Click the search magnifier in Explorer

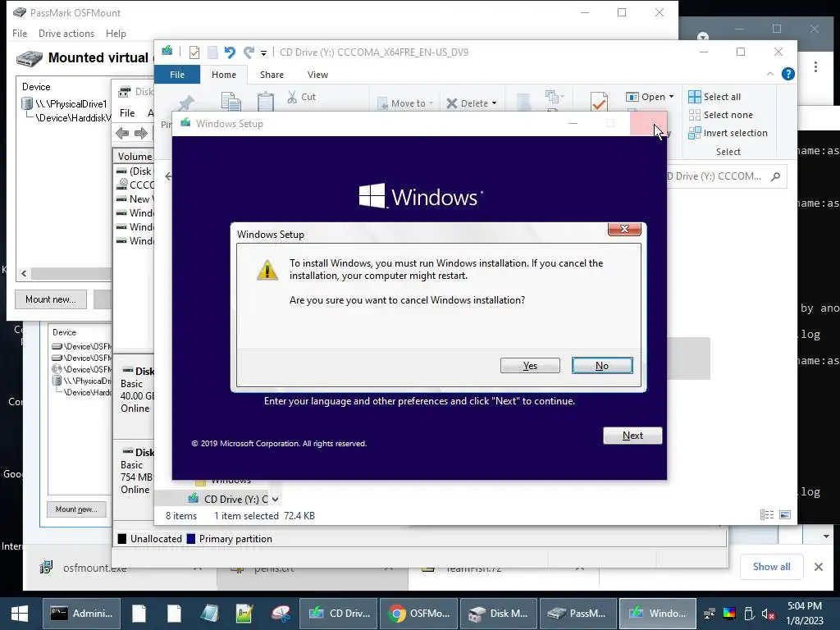(776, 176)
